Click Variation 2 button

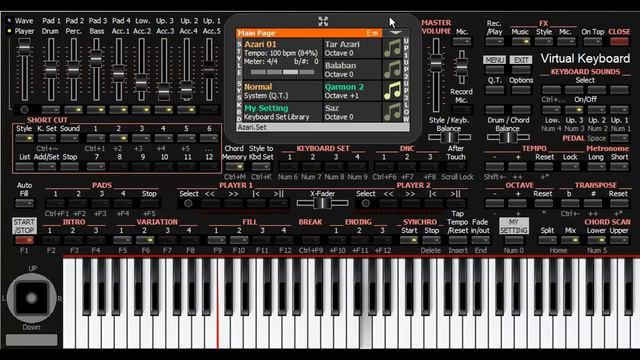click(144, 240)
